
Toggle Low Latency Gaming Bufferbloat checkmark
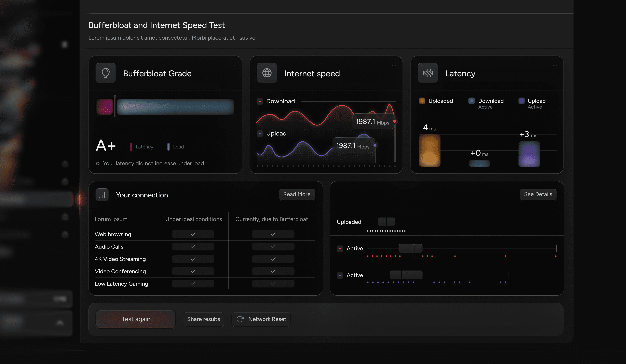[273, 284]
